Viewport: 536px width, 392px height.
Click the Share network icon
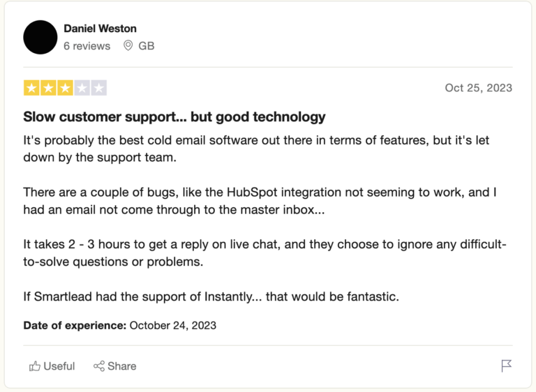point(99,366)
